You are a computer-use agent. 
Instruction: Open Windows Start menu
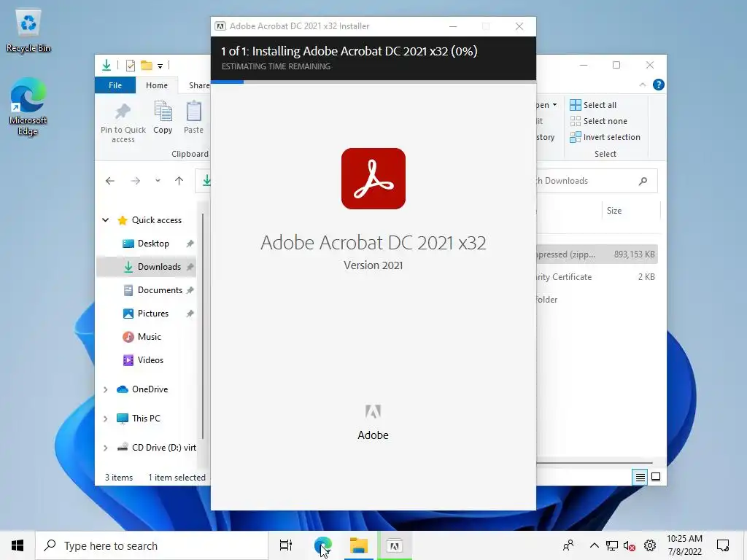pyautogui.click(x=18, y=545)
